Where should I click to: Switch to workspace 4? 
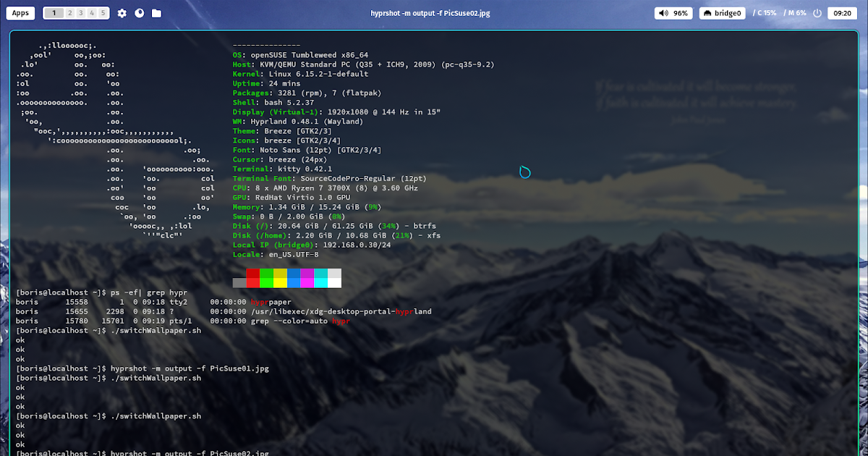click(92, 13)
